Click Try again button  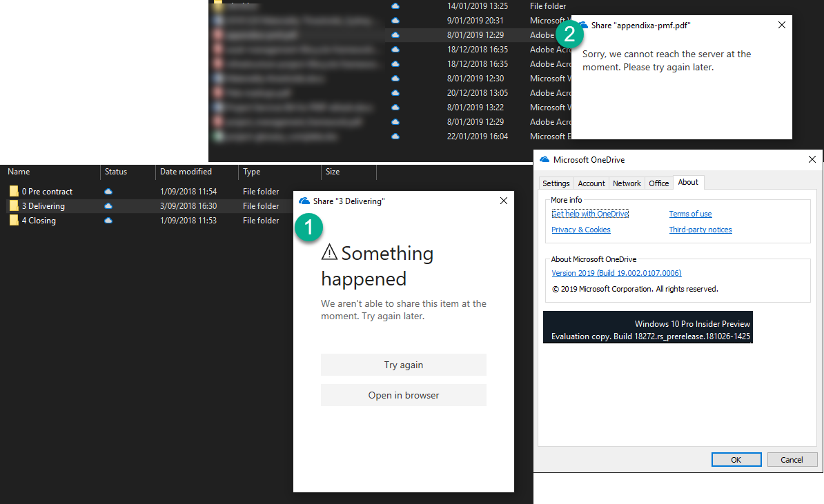[x=404, y=365]
